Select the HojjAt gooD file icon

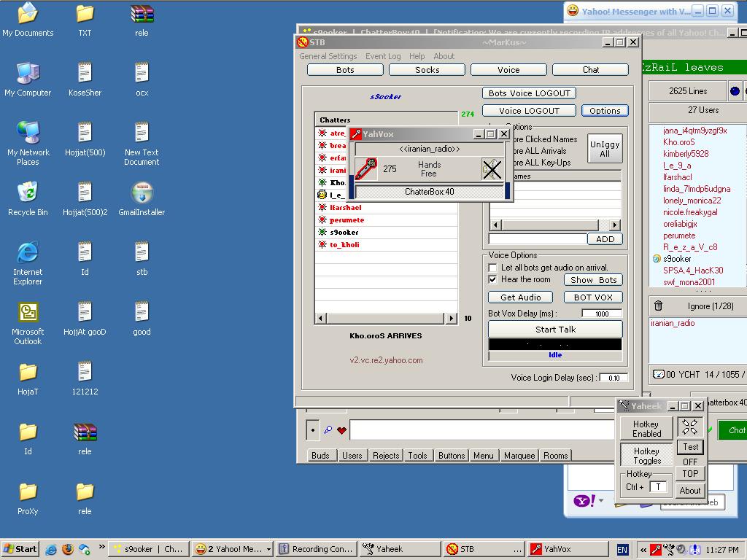[85, 319]
